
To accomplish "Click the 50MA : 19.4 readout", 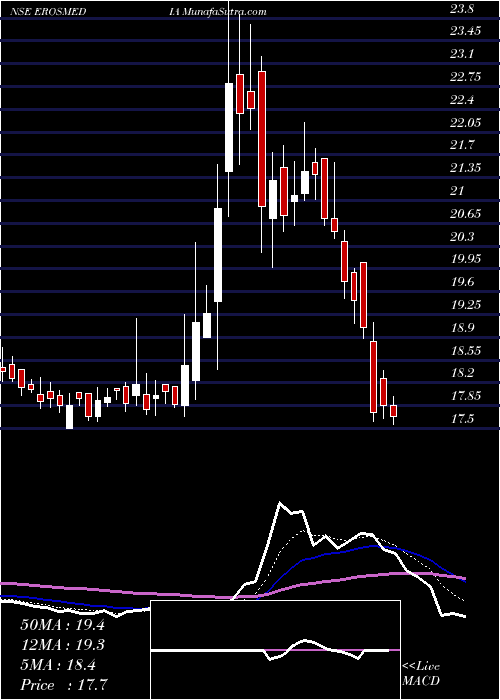I will click(62, 625).
